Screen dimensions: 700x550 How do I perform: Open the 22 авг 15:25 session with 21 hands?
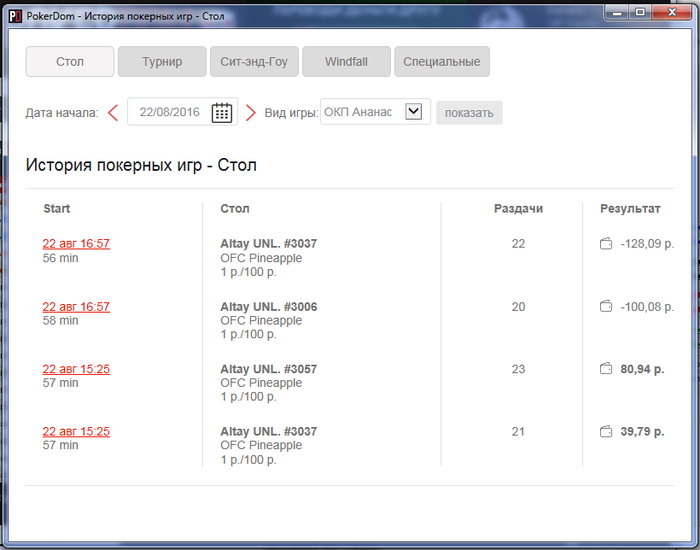[x=76, y=432]
